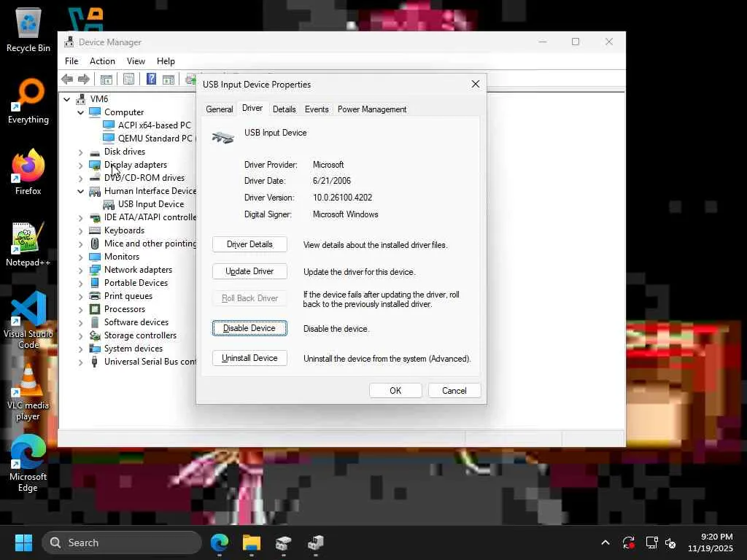Expand the Monitors category
This screenshot has height=560, width=747.
(x=80, y=257)
